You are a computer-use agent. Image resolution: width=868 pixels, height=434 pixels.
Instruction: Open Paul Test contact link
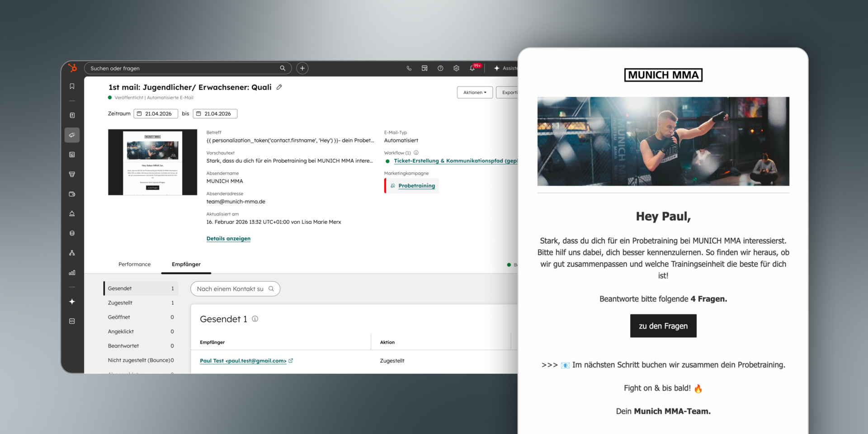pyautogui.click(x=243, y=361)
